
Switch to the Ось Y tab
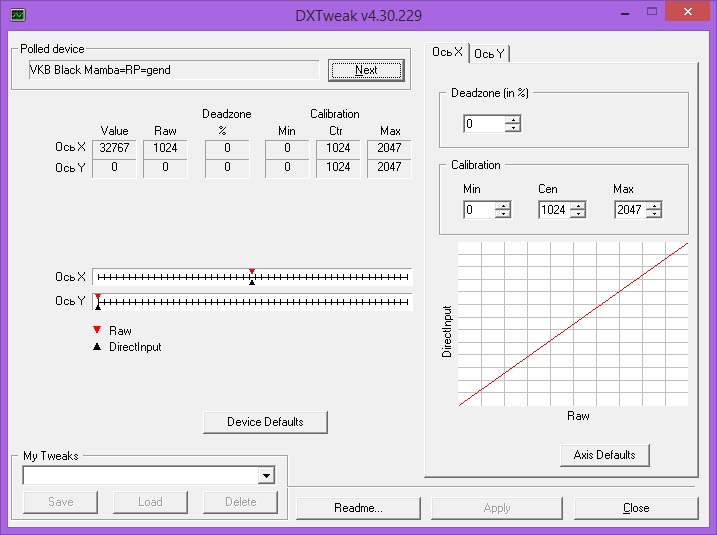tap(489, 54)
